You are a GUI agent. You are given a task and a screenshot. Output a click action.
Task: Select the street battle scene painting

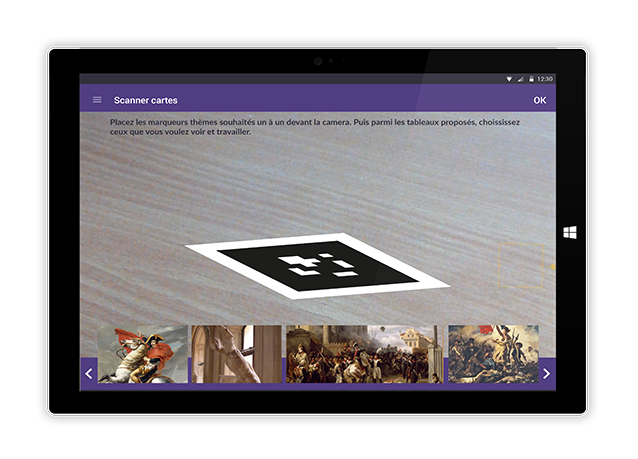361,354
